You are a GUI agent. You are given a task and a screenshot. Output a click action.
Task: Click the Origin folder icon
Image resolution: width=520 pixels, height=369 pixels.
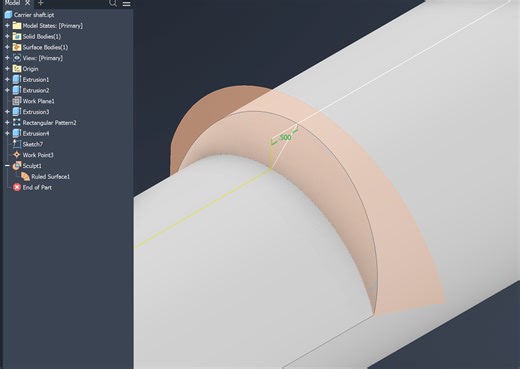(17, 69)
